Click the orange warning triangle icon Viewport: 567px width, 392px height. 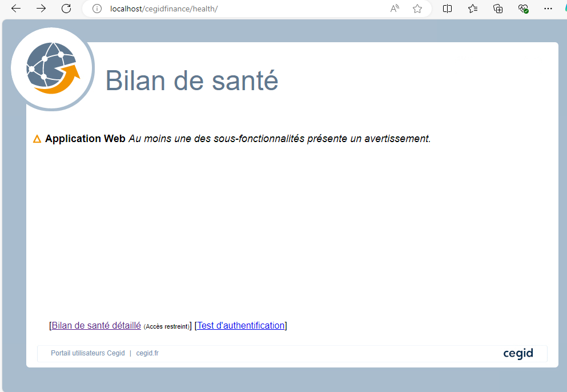[x=37, y=139]
